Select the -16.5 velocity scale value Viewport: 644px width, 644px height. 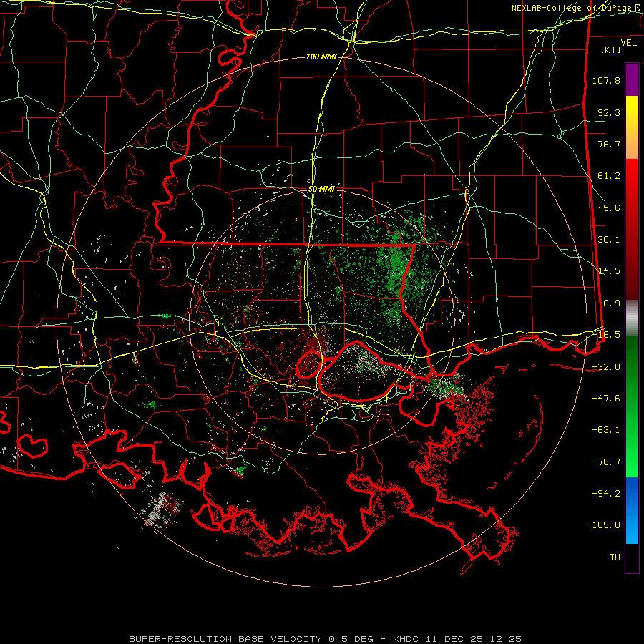pyautogui.click(x=606, y=335)
